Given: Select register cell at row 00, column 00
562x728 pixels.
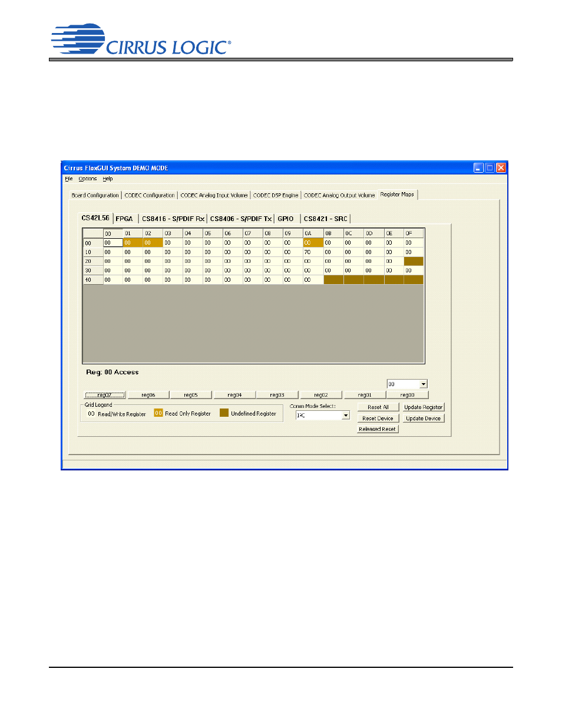Looking at the screenshot, I should click(113, 243).
